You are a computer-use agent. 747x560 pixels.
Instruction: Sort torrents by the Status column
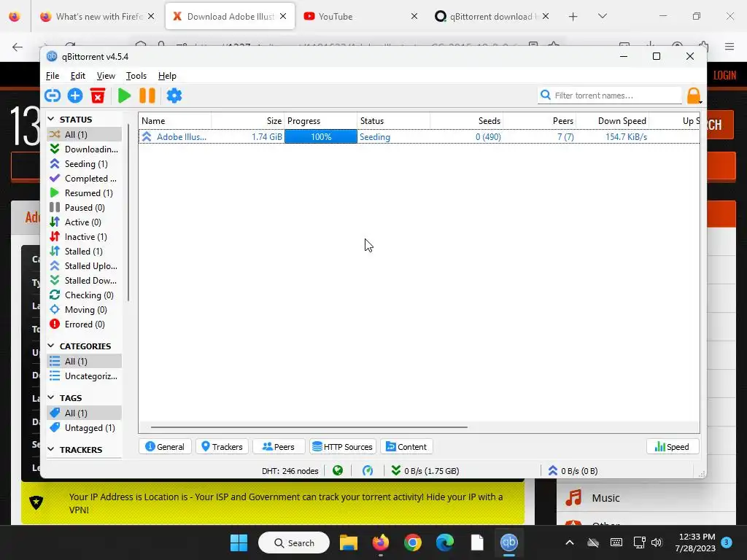click(393, 121)
